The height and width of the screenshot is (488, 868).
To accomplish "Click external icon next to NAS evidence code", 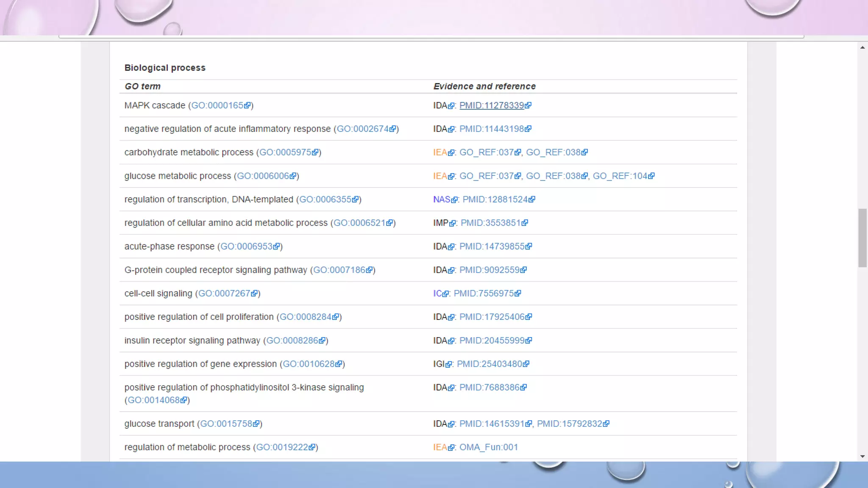I will pyautogui.click(x=454, y=200).
